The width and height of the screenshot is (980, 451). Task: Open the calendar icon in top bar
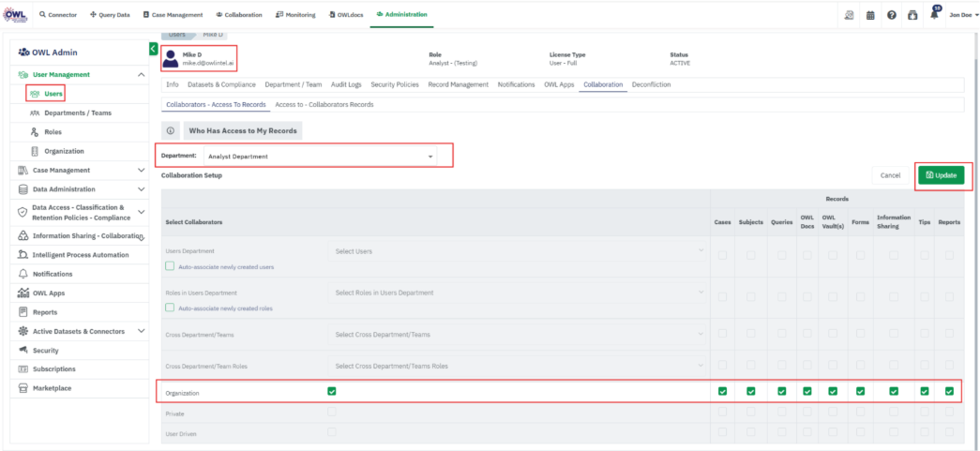870,15
